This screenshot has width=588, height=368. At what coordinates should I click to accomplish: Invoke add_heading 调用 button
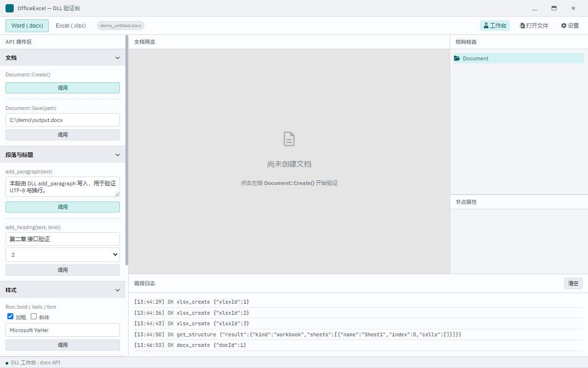62,270
